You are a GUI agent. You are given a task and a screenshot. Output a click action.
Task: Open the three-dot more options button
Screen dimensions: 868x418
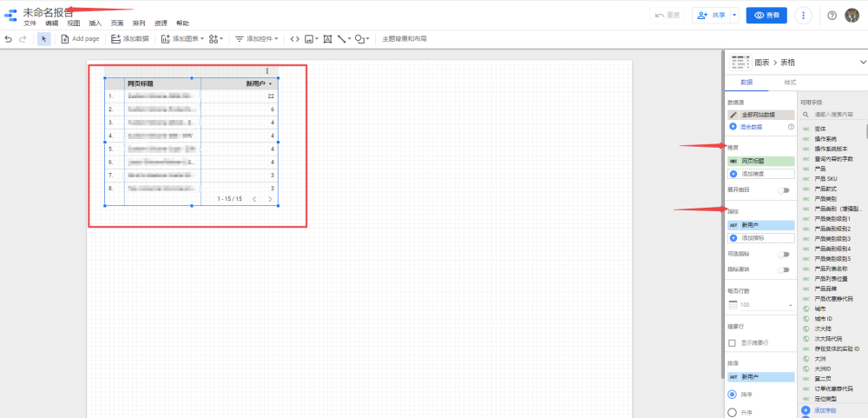804,15
